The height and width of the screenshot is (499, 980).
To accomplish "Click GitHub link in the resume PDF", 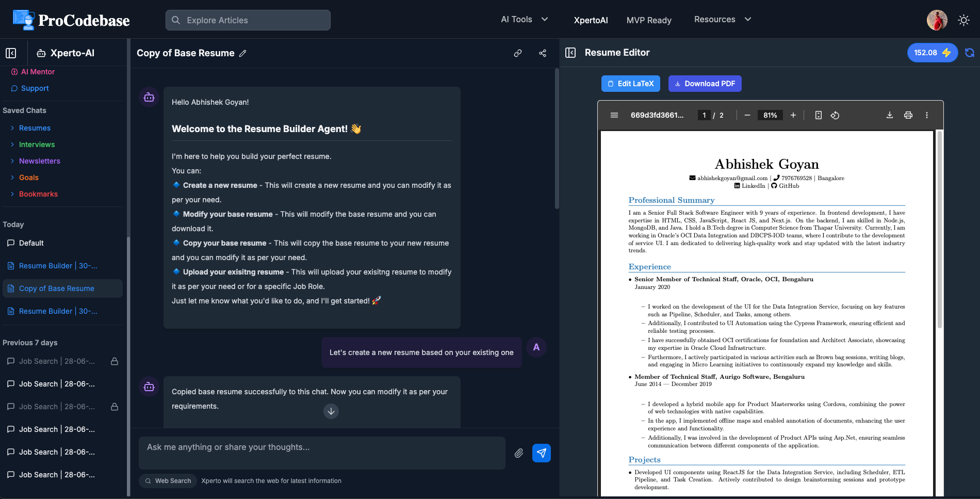I will 789,186.
